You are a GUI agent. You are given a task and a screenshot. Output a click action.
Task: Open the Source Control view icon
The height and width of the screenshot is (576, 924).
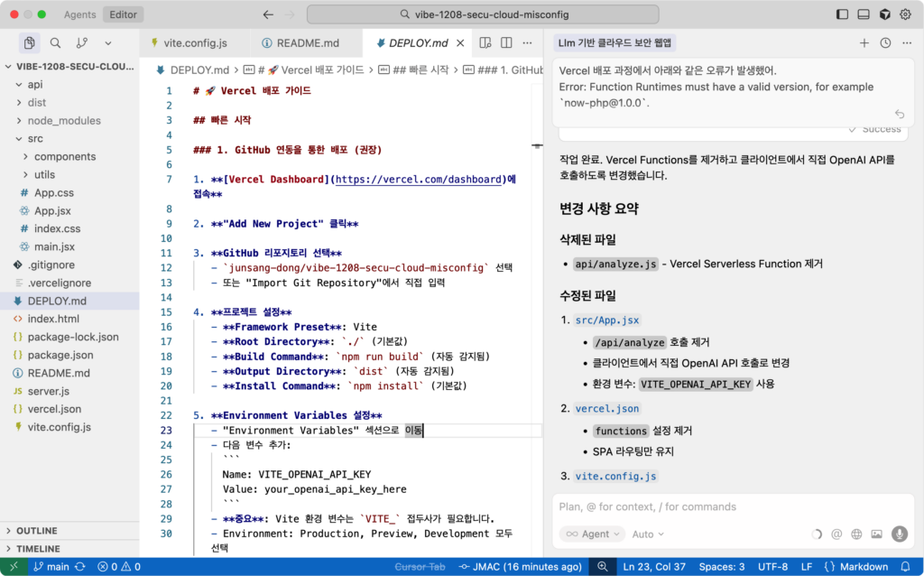[81, 42]
